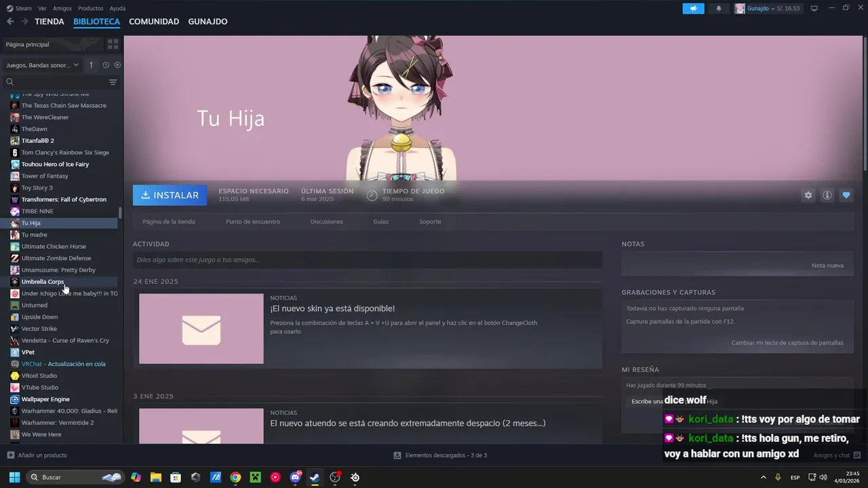
Task: Select Ultimate Chicken Horse in the library
Action: pyautogui.click(x=54, y=247)
